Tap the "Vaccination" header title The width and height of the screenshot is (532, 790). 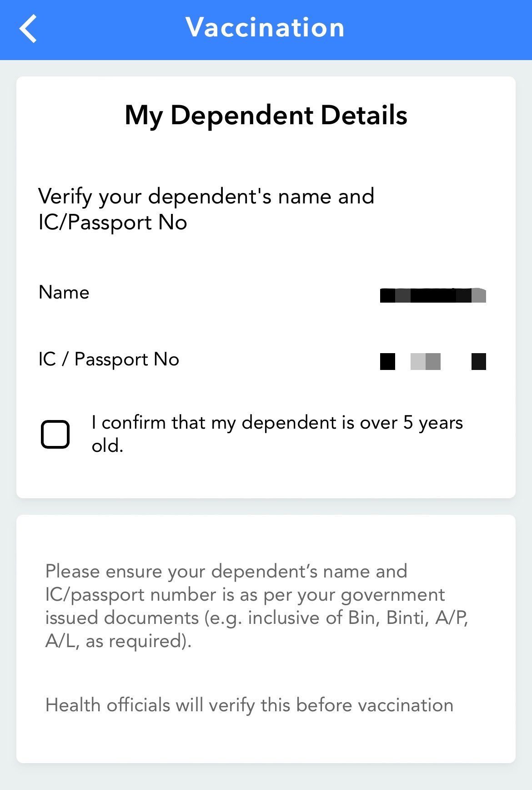tap(265, 27)
